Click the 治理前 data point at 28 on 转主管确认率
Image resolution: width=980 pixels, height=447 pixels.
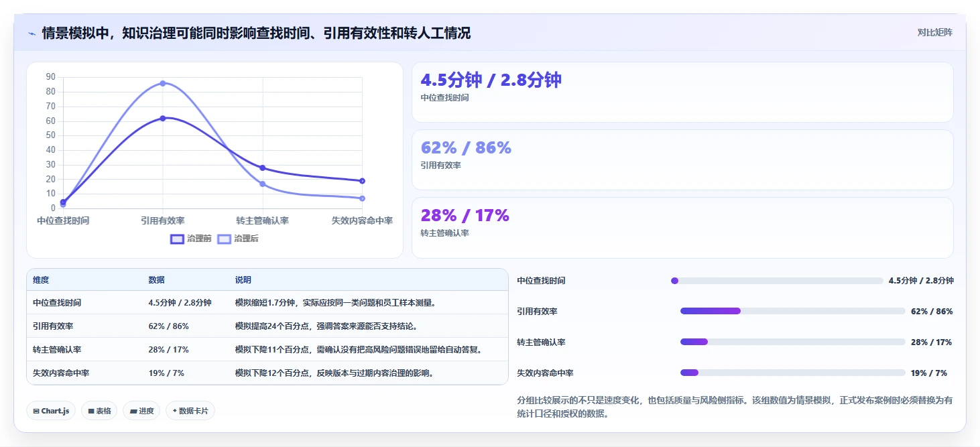coord(263,168)
